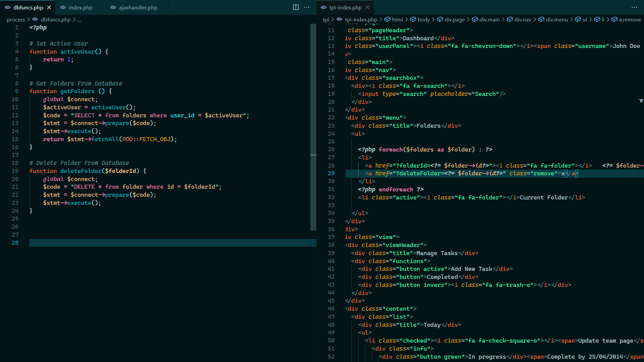Open the ajaxhandler.php tab
The height and width of the screenshot is (362, 644).
138,7
